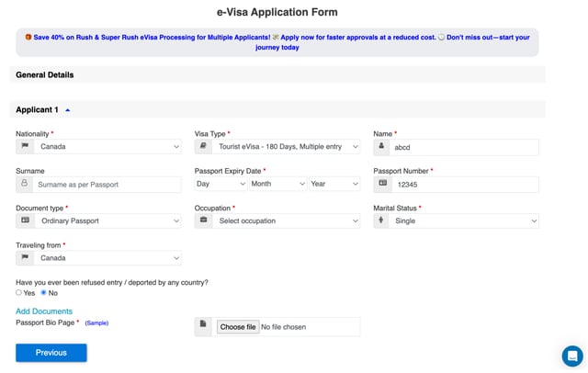Click the Add Documents link

(x=44, y=311)
